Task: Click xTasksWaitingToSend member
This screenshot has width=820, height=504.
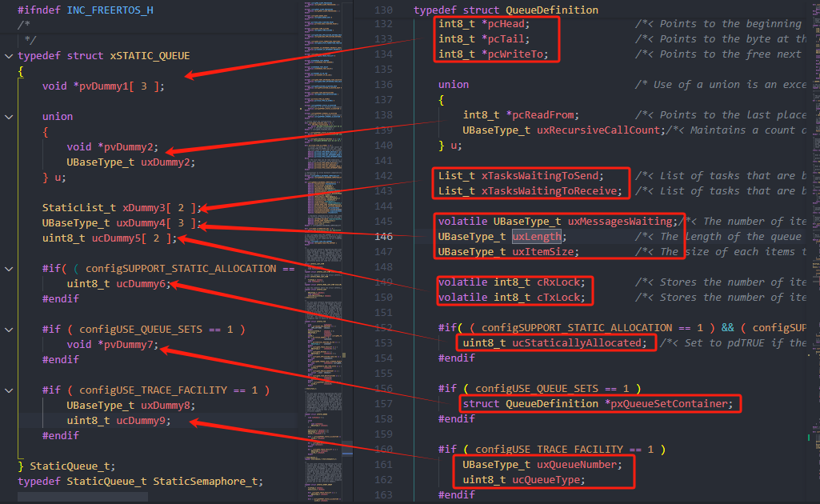Action: pos(540,176)
